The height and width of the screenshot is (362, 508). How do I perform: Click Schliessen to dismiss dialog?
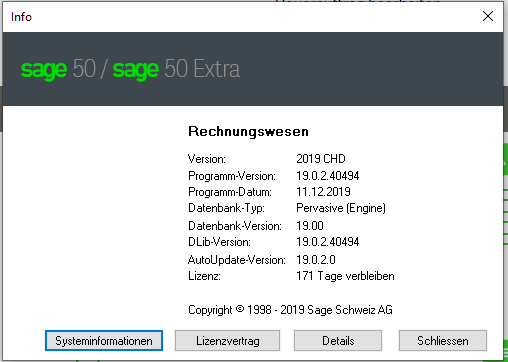443,341
